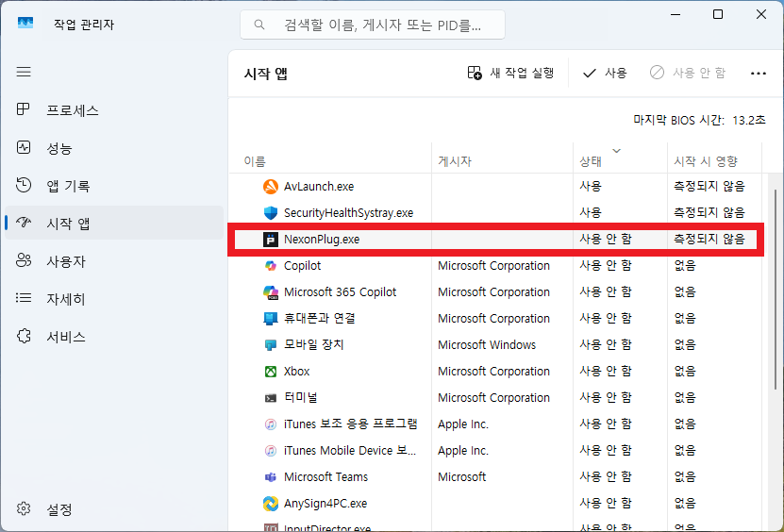Screen dimensions: 784x532
Task: Click the 자세히 list icon
Action: [x=24, y=298]
